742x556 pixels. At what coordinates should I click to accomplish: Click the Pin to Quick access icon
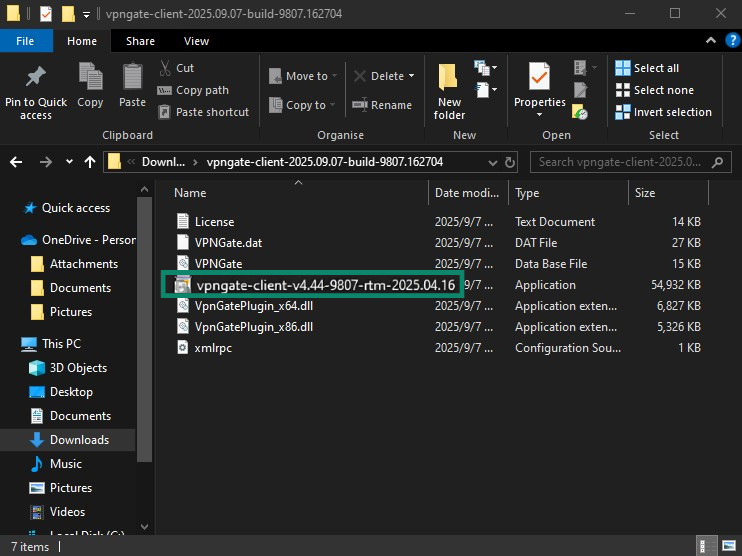coord(35,77)
